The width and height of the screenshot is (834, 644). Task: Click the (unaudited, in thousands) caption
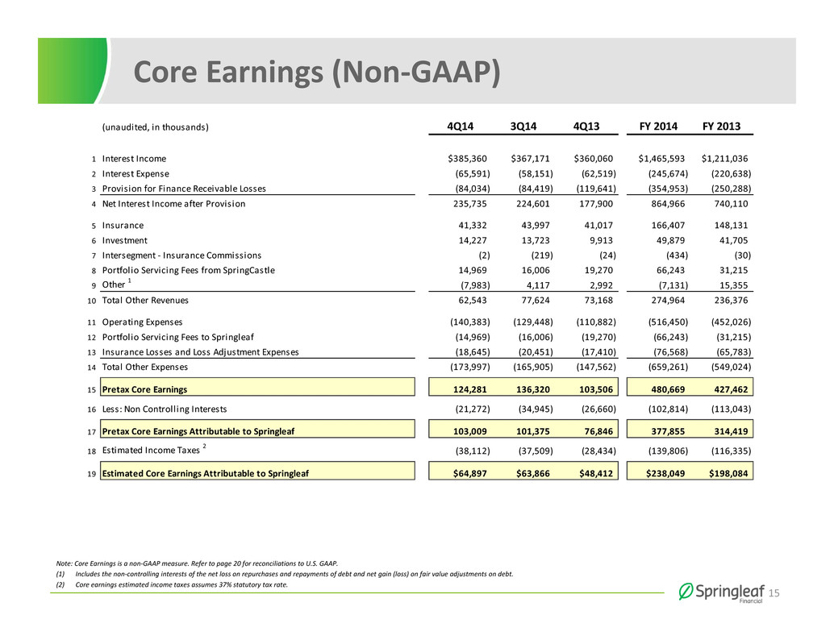156,127
